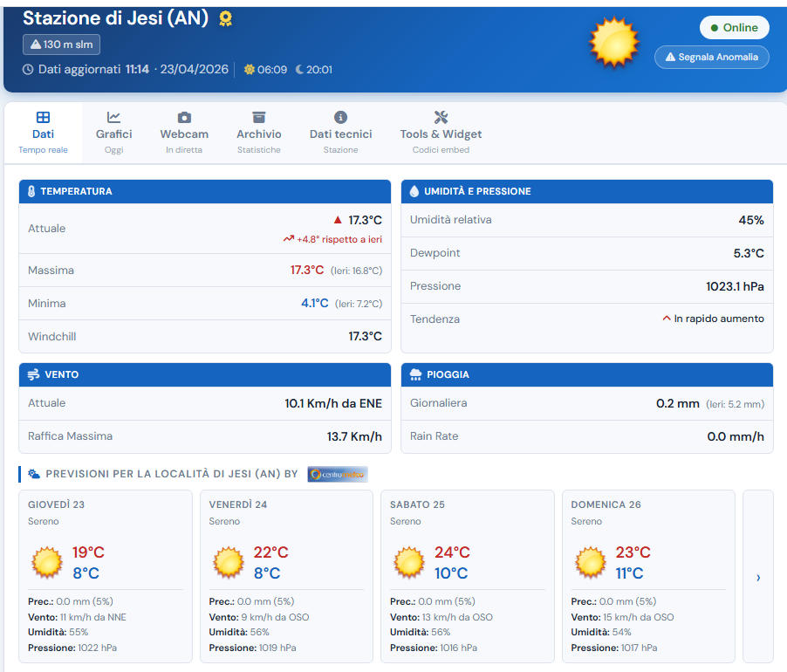Click the sun icon for Venerdì 24 forecast
The height and width of the screenshot is (672, 787).
pyautogui.click(x=229, y=563)
